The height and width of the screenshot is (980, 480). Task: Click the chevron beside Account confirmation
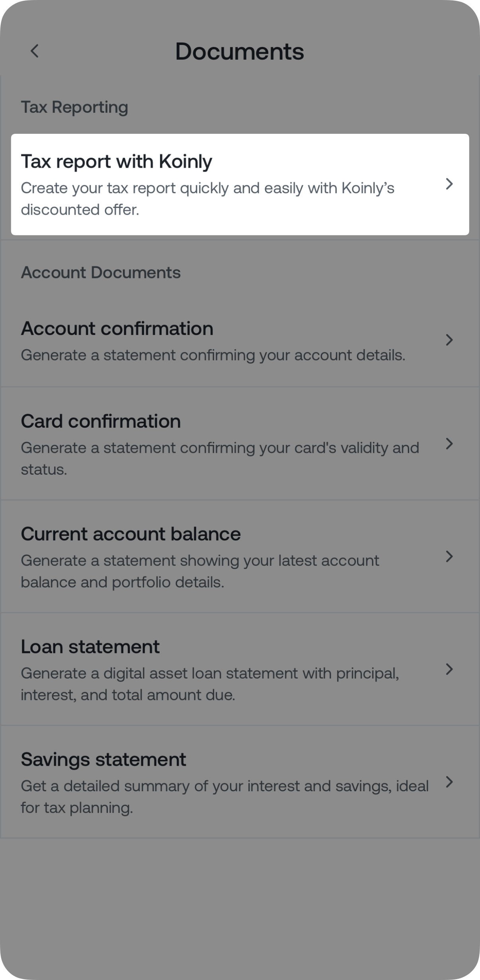(x=450, y=340)
